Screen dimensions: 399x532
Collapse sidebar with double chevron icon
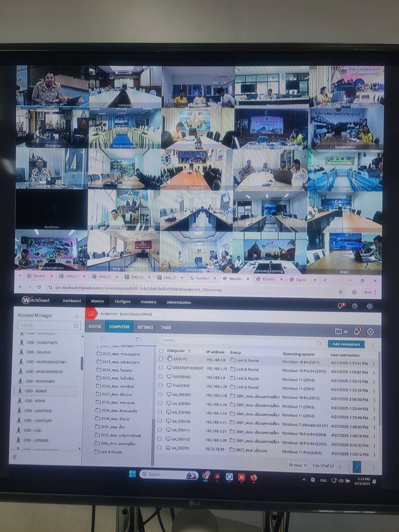coord(15,457)
